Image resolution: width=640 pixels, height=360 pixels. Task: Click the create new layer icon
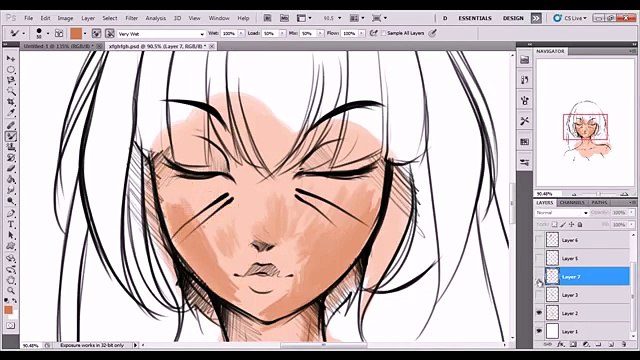click(x=611, y=344)
